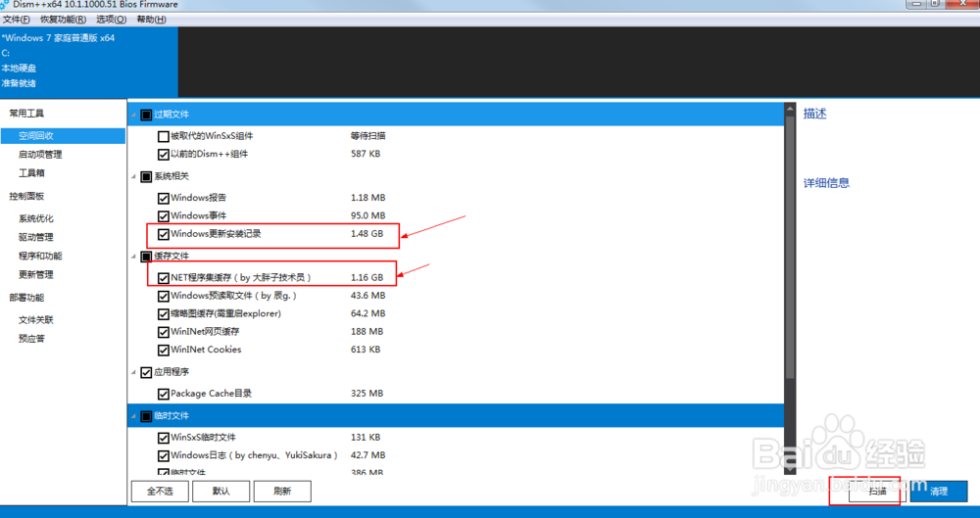Open 程序和功能 in the sidebar

40,257
